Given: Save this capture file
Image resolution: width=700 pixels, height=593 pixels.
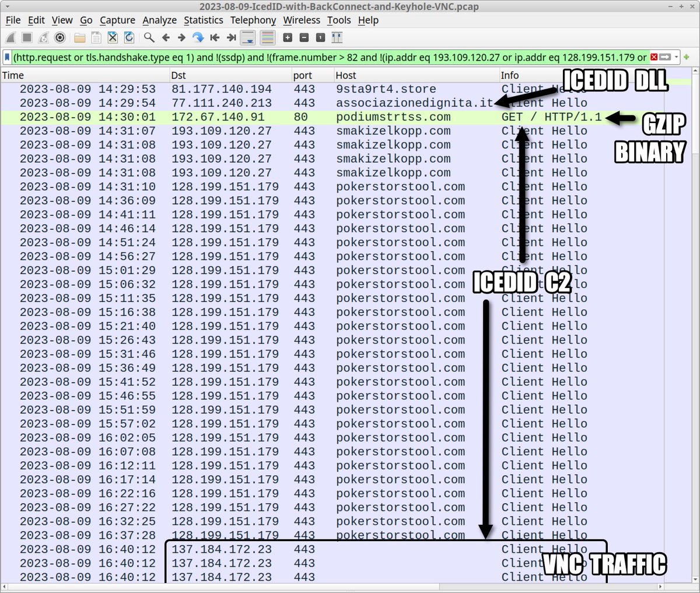Looking at the screenshot, I should [x=96, y=38].
